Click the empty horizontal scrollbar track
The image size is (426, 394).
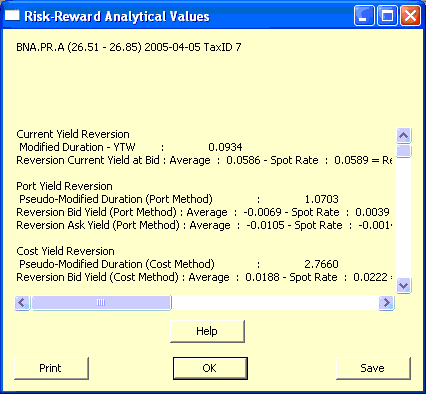275,303
